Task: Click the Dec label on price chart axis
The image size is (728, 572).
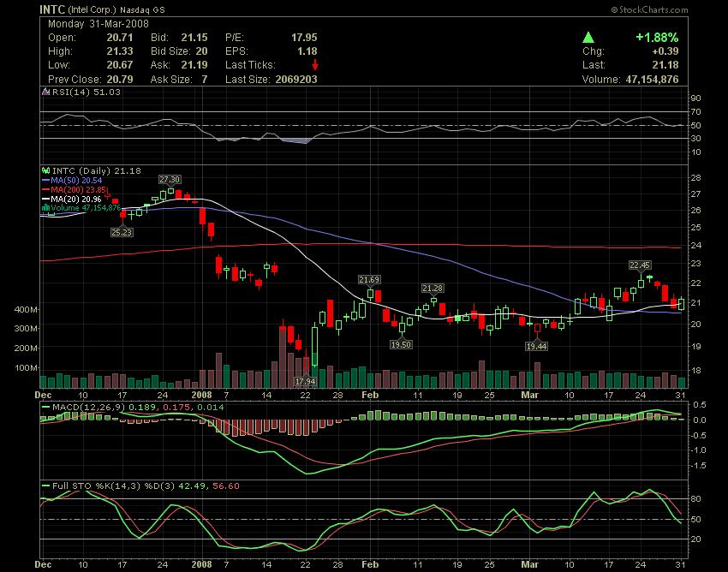Action: 43,395
